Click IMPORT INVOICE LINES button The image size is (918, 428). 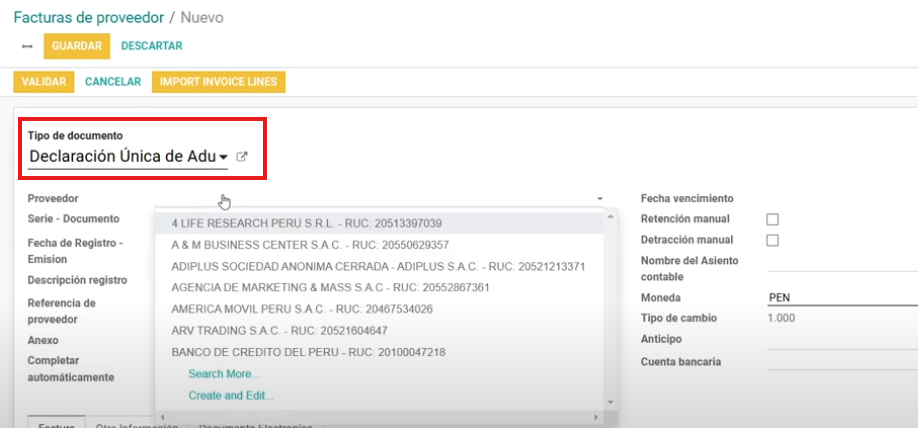(219, 82)
